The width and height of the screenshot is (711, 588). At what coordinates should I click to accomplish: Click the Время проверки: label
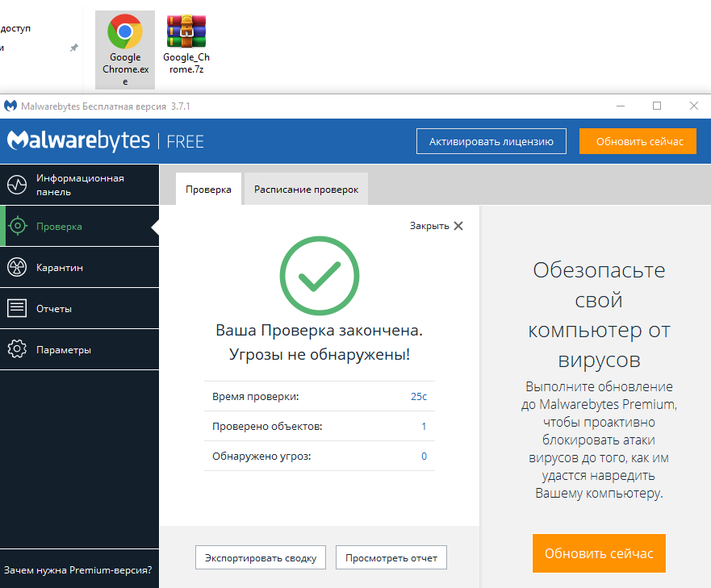pyautogui.click(x=256, y=397)
